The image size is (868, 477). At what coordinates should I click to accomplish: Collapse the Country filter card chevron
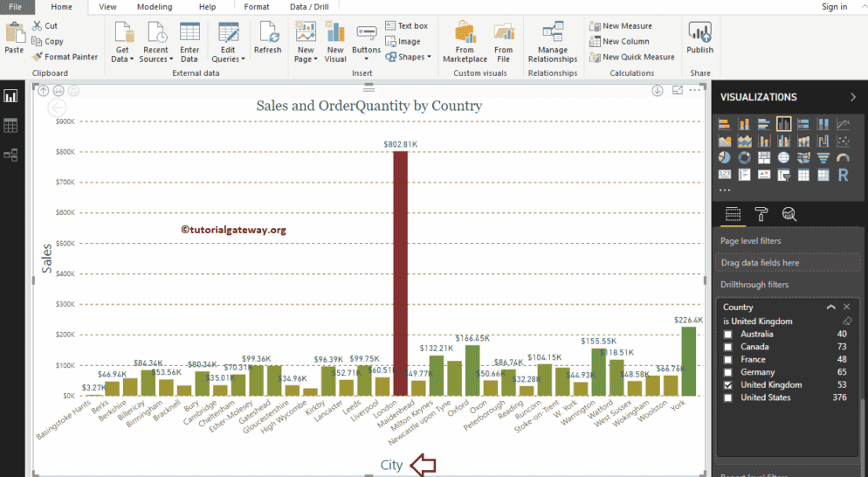pyautogui.click(x=830, y=308)
